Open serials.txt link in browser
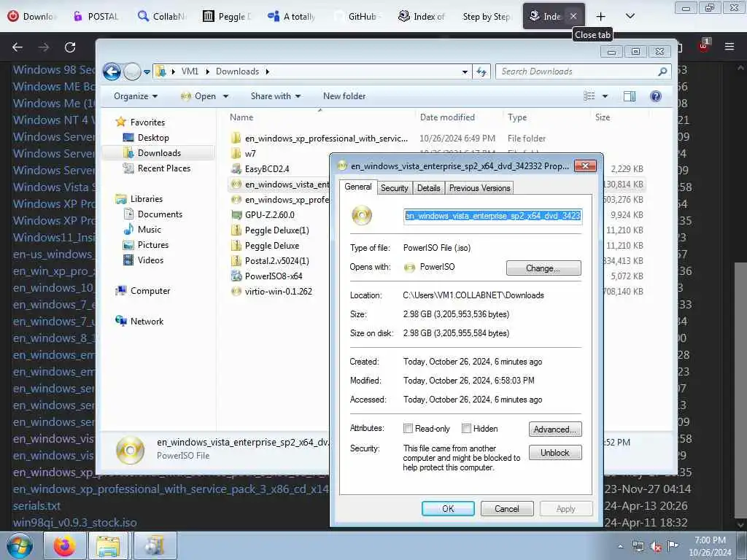 (36, 506)
